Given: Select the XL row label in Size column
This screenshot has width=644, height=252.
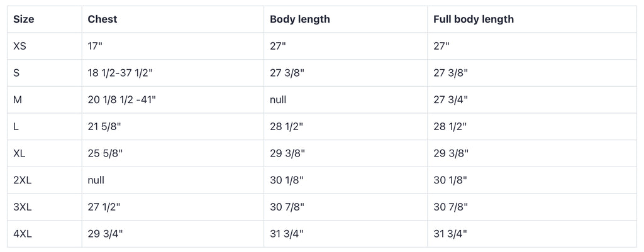Looking at the screenshot, I should click(19, 153).
